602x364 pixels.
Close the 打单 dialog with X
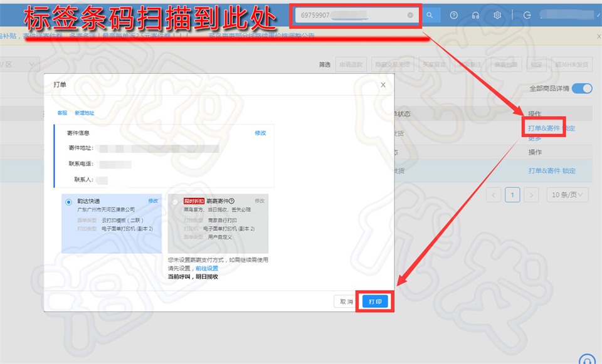click(x=383, y=85)
